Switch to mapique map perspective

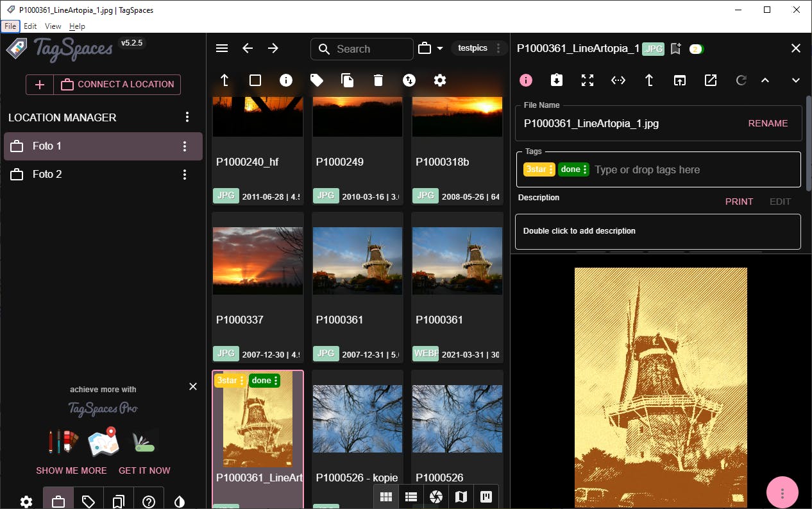(x=461, y=497)
